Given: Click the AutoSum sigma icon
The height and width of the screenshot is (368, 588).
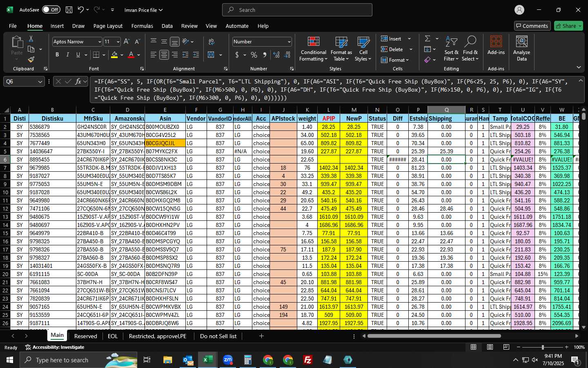Looking at the screenshot, I should tap(428, 38).
